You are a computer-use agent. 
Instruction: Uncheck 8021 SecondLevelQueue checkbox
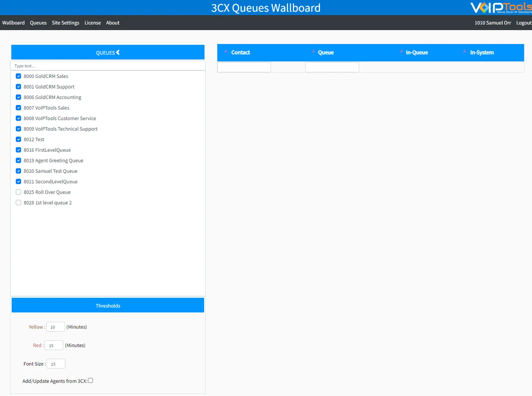18,181
